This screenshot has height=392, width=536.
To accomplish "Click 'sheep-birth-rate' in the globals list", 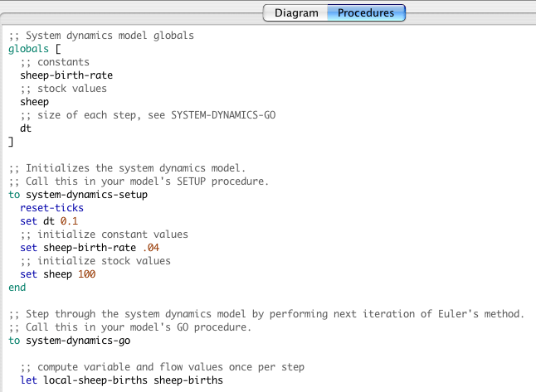I will 66,75.
